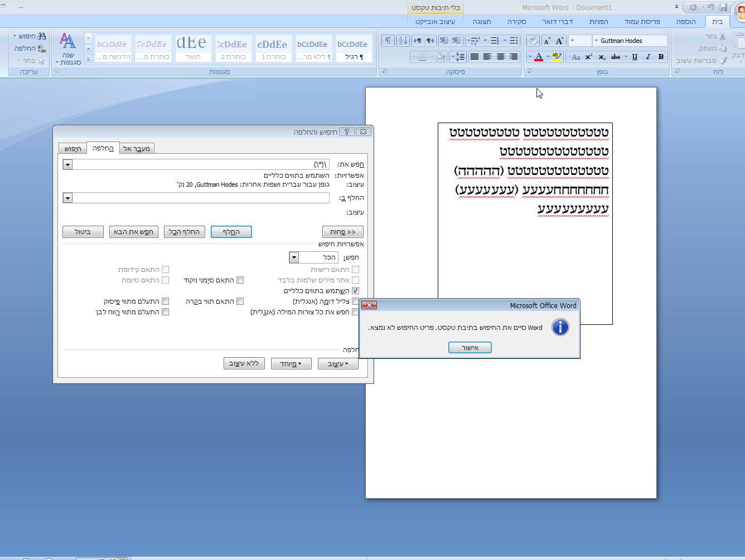Open the שנה סגנונות change styles menu
This screenshot has height=560, width=745.
[x=68, y=49]
